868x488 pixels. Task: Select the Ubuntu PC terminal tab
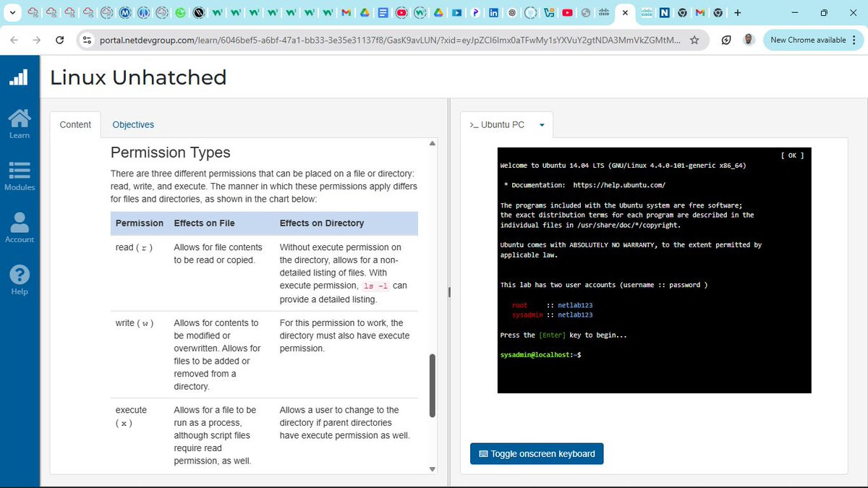498,125
